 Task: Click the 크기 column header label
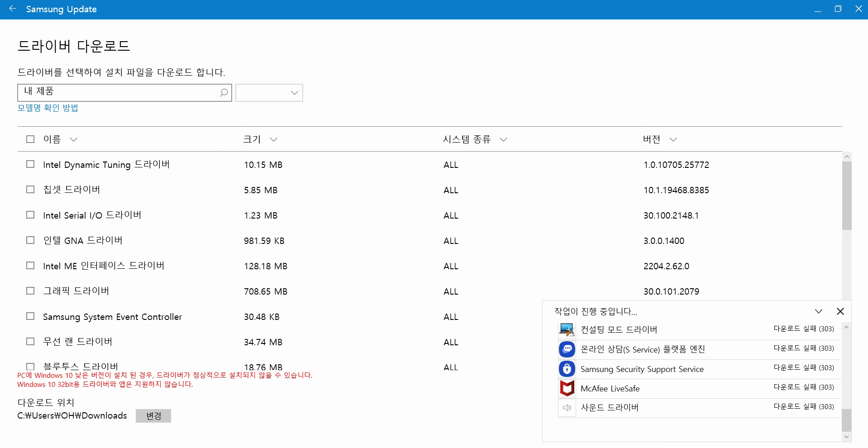[x=252, y=139]
